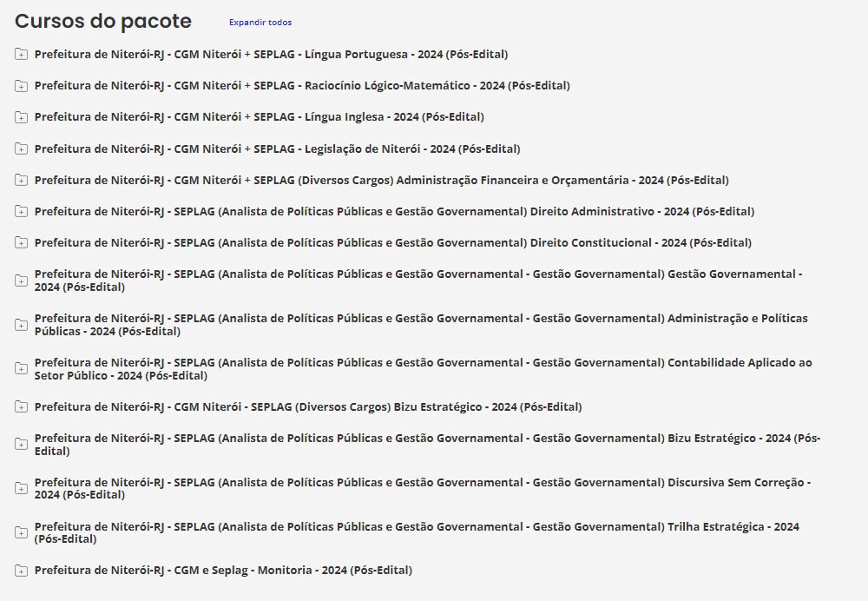Open the Legislação de Niterói course title
The width and height of the screenshot is (868, 601).
pos(277,149)
